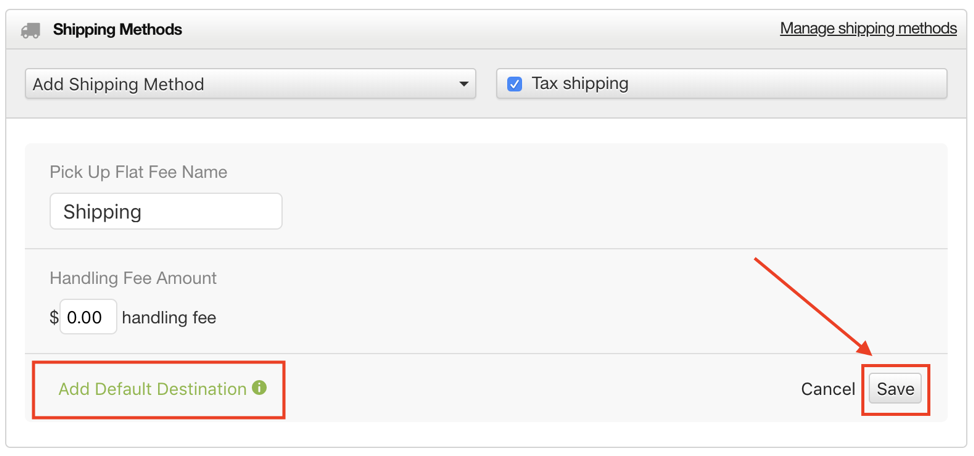Image resolution: width=974 pixels, height=456 pixels.
Task: Click the Pick Up Flat Fee Name label
Action: point(139,171)
